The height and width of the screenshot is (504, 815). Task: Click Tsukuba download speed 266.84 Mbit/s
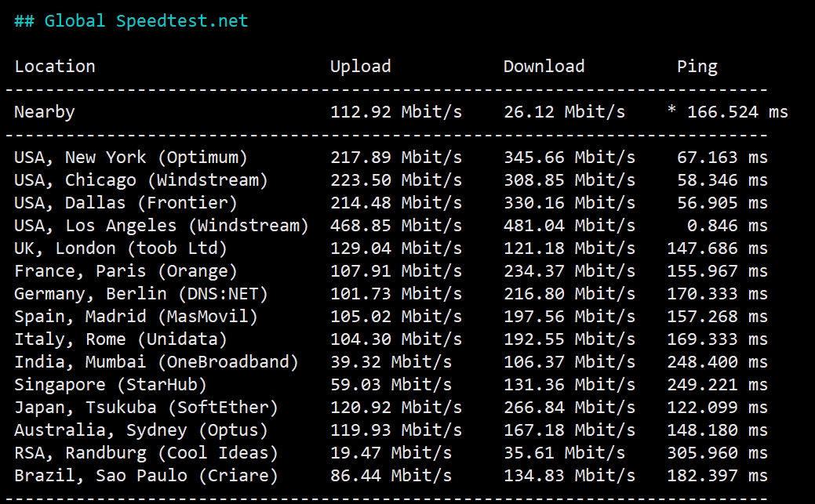point(569,408)
